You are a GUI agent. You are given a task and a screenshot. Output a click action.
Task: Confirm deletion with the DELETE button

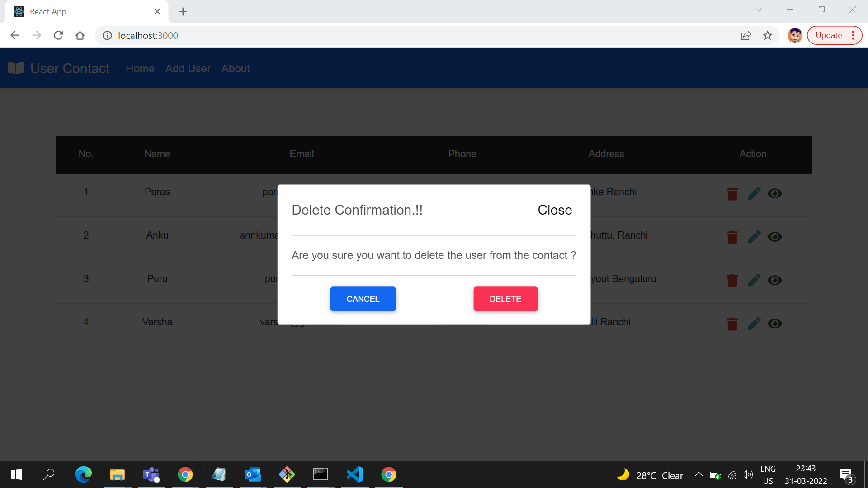click(x=505, y=299)
